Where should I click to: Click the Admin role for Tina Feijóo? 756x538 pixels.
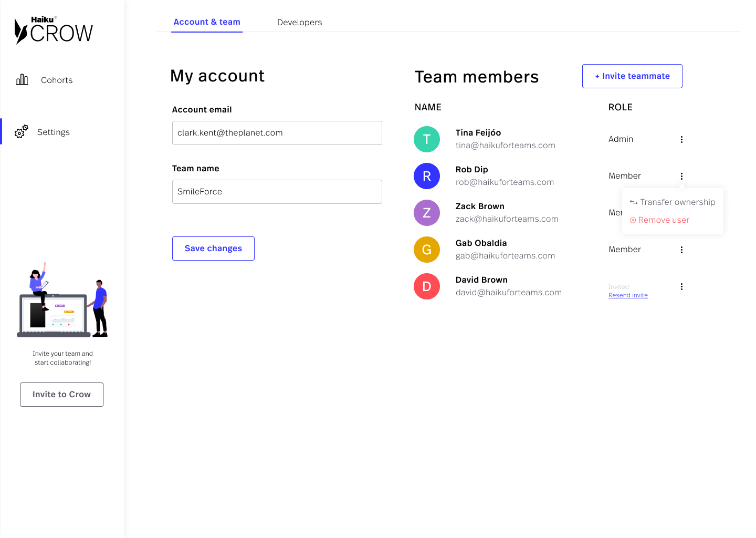pyautogui.click(x=621, y=139)
